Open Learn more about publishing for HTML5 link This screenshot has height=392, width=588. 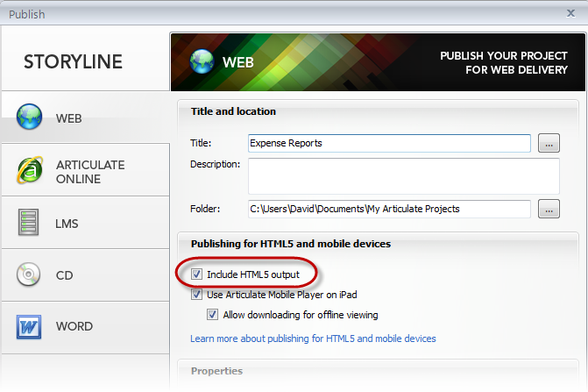pos(313,339)
